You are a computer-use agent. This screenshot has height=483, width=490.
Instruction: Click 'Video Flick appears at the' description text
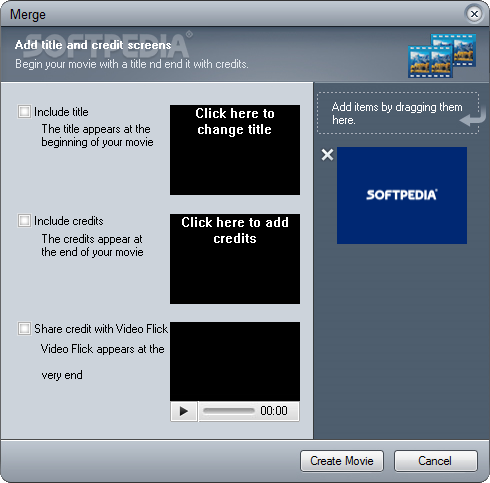(103, 349)
